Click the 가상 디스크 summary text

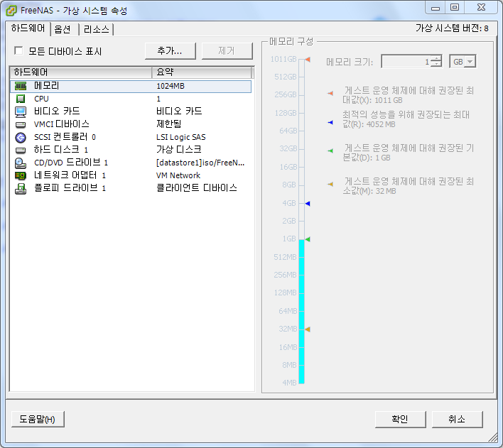(179, 149)
